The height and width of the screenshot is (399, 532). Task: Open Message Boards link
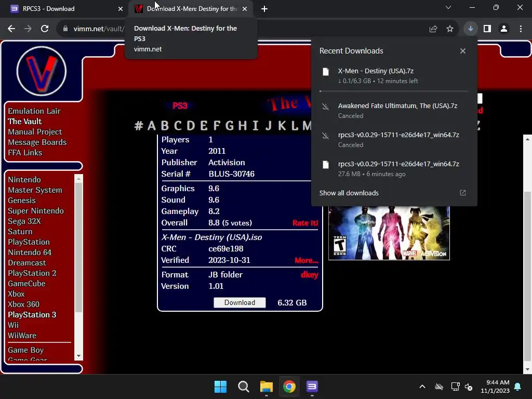click(x=37, y=142)
